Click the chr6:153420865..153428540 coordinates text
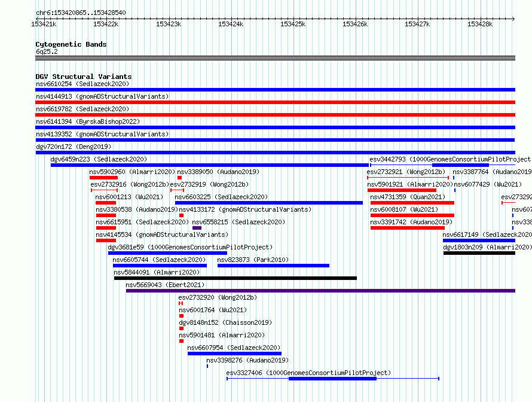Image resolution: width=532 pixels, height=402 pixels. coord(81,13)
